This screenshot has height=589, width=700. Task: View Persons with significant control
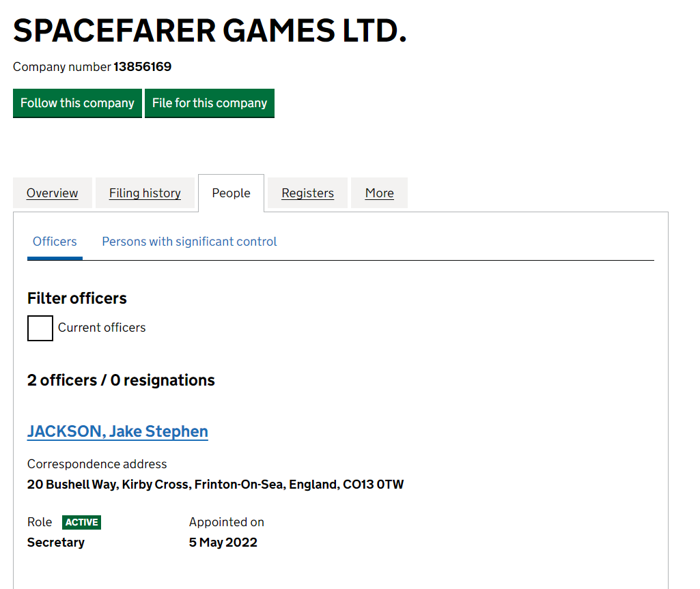click(x=189, y=242)
